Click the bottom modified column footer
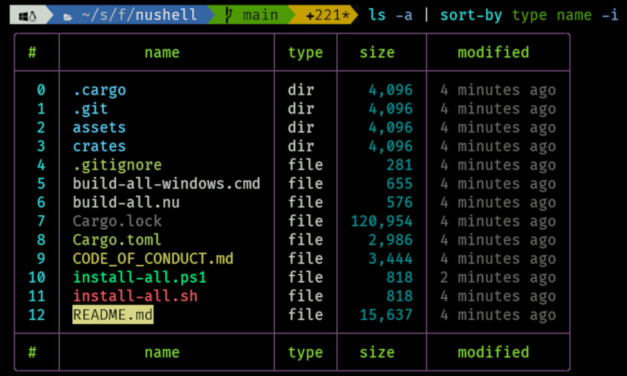Screen dimensions: 627x376 pos(493,352)
